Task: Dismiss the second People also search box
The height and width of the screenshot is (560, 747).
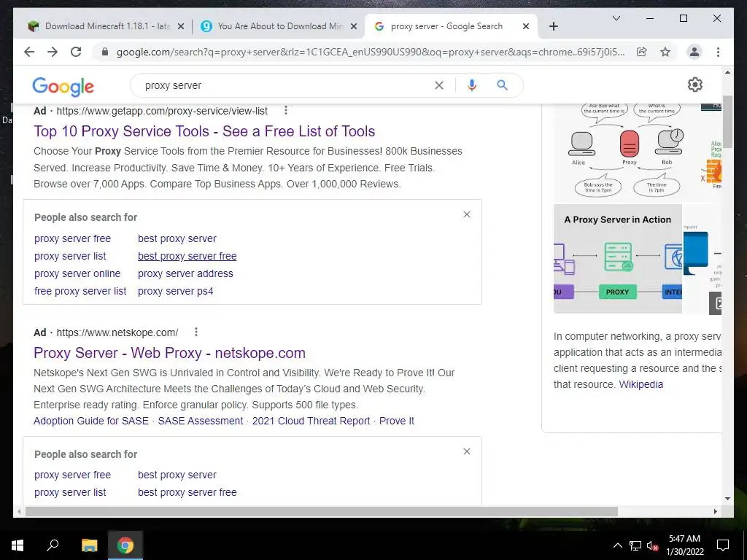Action: coord(467,451)
